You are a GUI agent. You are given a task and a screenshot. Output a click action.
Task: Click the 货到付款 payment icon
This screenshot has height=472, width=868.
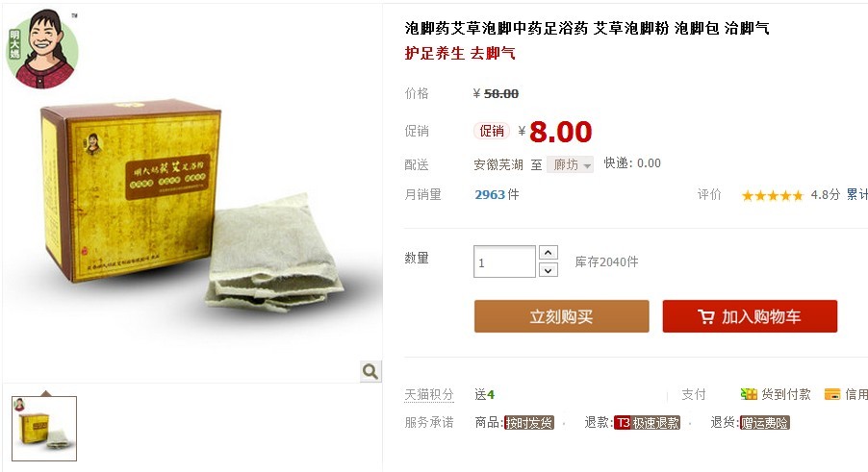(749, 394)
